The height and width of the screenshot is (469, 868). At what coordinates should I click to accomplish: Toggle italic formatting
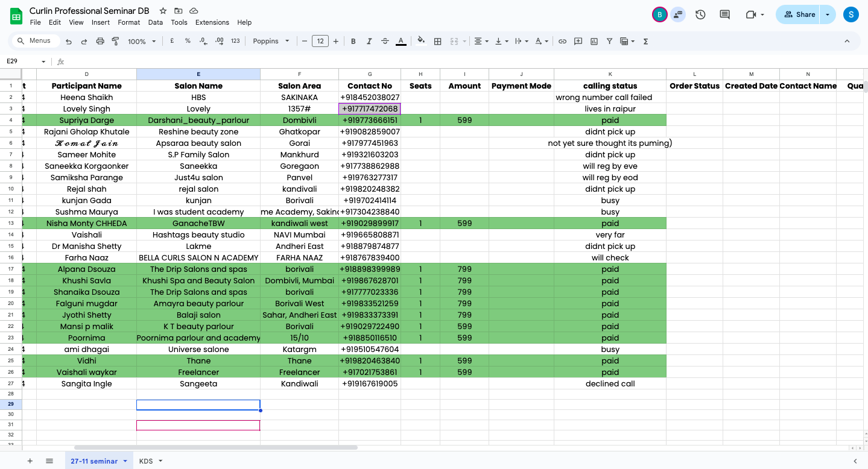369,42
